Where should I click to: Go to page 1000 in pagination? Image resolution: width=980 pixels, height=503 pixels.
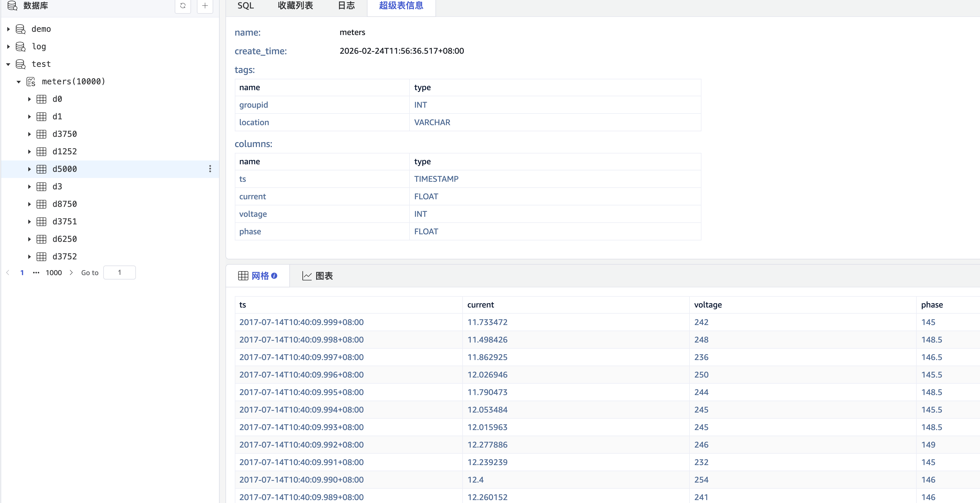(54, 273)
